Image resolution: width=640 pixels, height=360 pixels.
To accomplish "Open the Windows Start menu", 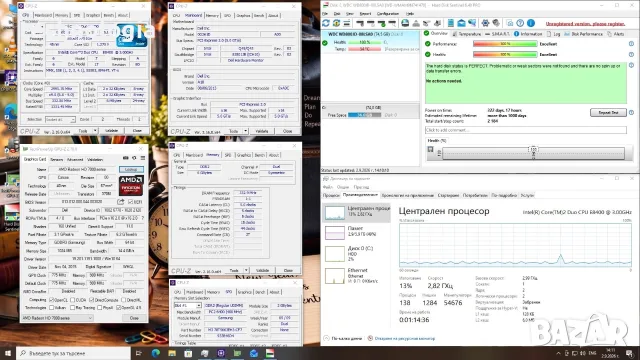I will pyautogui.click(x=8, y=353).
